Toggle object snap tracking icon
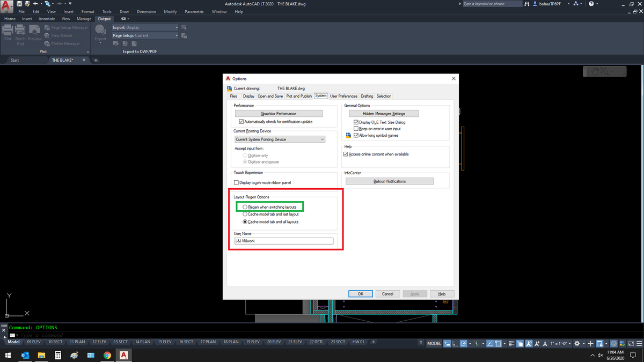644x362 pixels. 489,343
